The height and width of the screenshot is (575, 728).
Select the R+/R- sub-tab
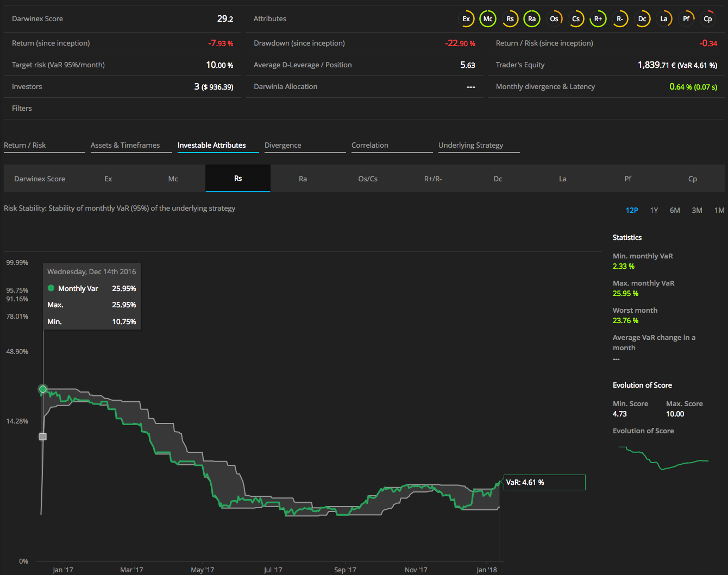433,179
